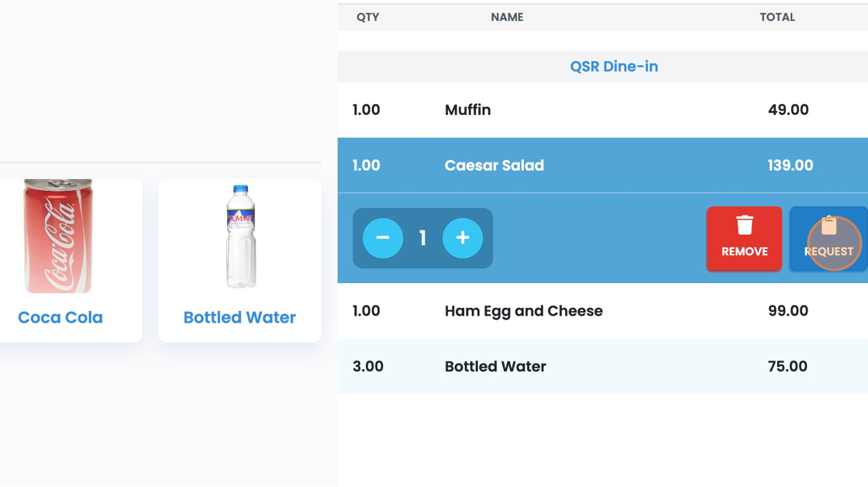Increase quantity with the plus button

tap(463, 238)
